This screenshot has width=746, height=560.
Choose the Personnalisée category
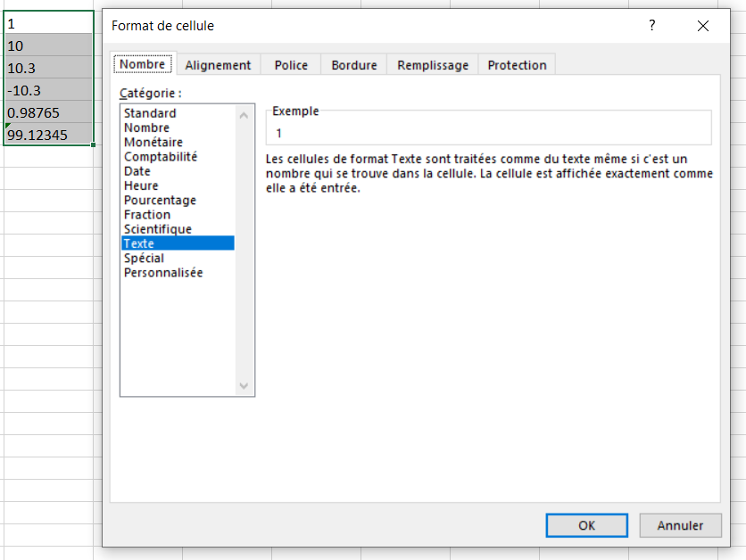click(x=163, y=273)
